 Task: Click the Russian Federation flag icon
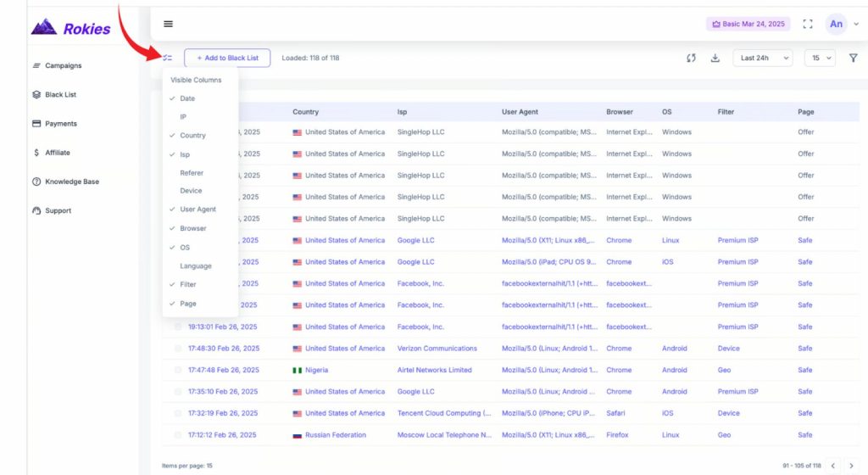click(x=298, y=435)
